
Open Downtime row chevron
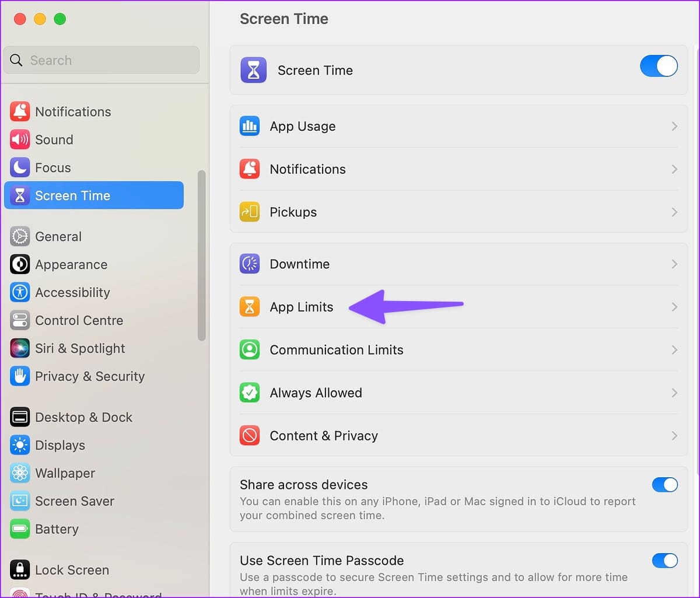(x=674, y=264)
